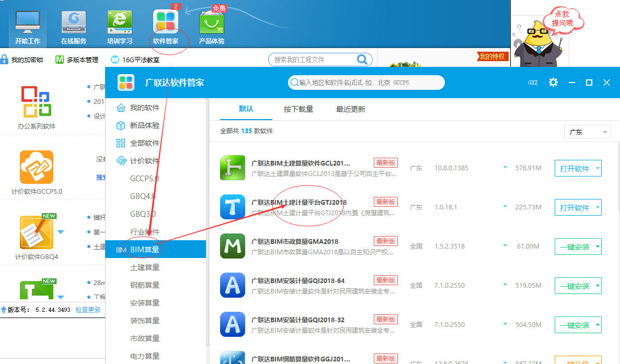The height and width of the screenshot is (364, 620).
Task: Expand version dropdown for 1.5.2.3518
Action: [x=505, y=245]
